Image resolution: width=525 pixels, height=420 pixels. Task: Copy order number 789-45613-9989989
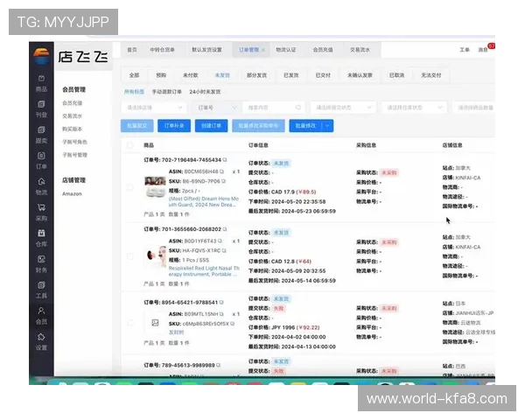[218, 365]
